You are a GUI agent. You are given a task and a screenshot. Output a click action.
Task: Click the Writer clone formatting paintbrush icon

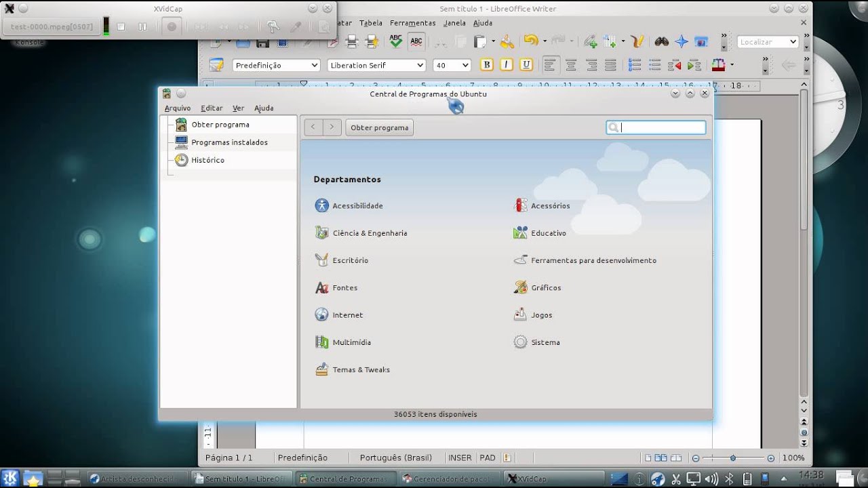[507, 41]
